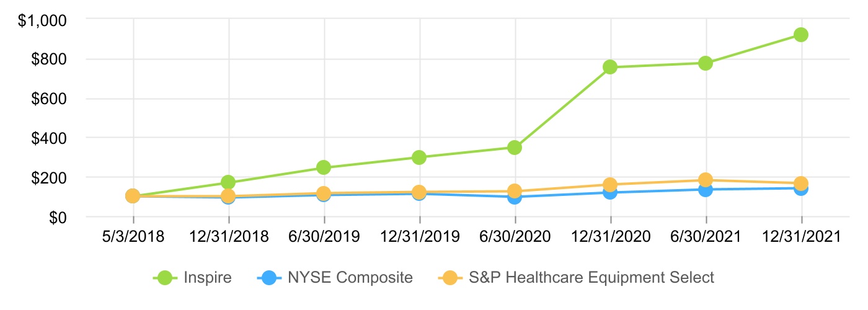Click Inspire green dot at 12/31/2019
Image resolution: width=868 pixels, height=310 pixels.
click(419, 157)
